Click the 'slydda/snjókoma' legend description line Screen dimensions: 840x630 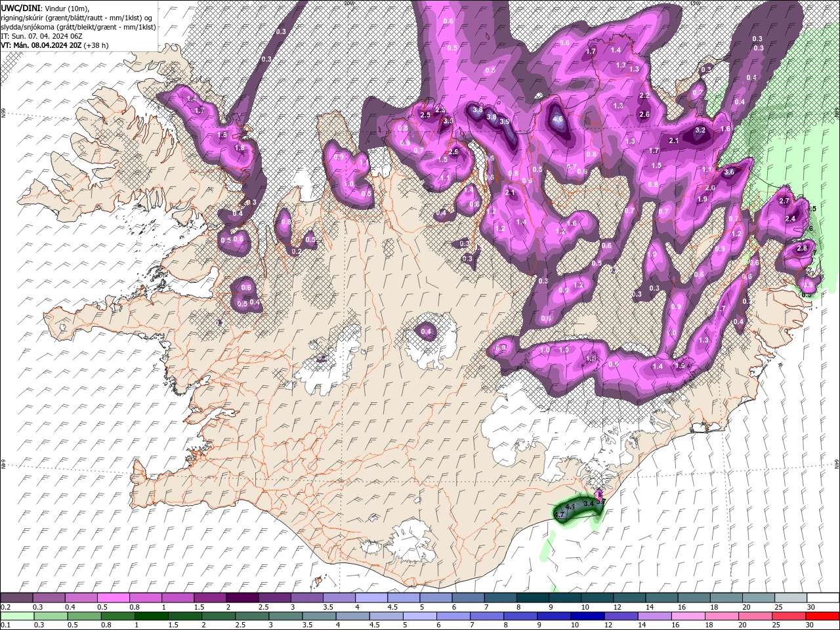78,27
